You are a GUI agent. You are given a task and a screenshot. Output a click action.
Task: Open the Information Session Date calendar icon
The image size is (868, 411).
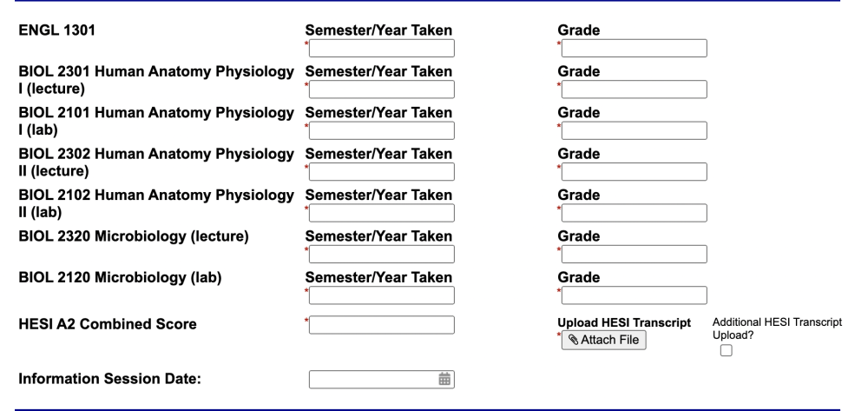tap(444, 380)
